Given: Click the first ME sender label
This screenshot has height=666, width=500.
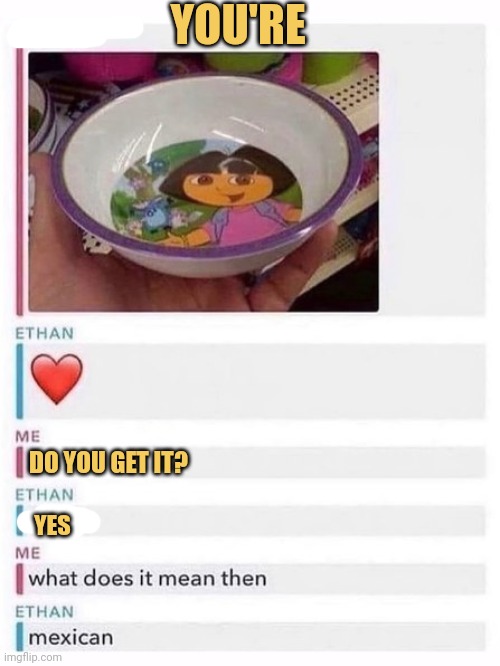Looking at the screenshot, I should pyautogui.click(x=28, y=436).
